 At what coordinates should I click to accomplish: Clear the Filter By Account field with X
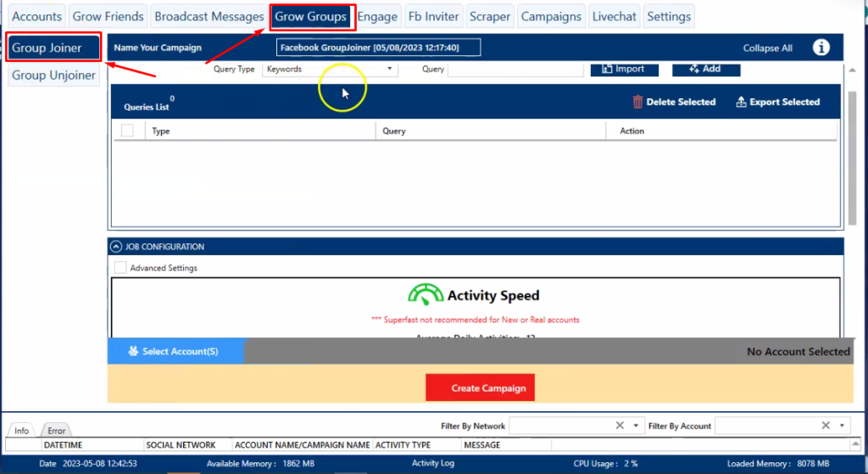(x=826, y=426)
